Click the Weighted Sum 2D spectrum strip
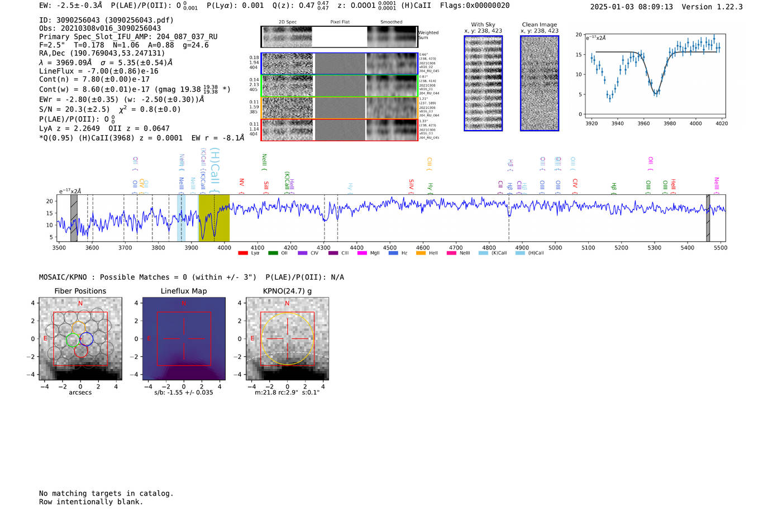Screen dimensions: 782x532 [x=339, y=37]
